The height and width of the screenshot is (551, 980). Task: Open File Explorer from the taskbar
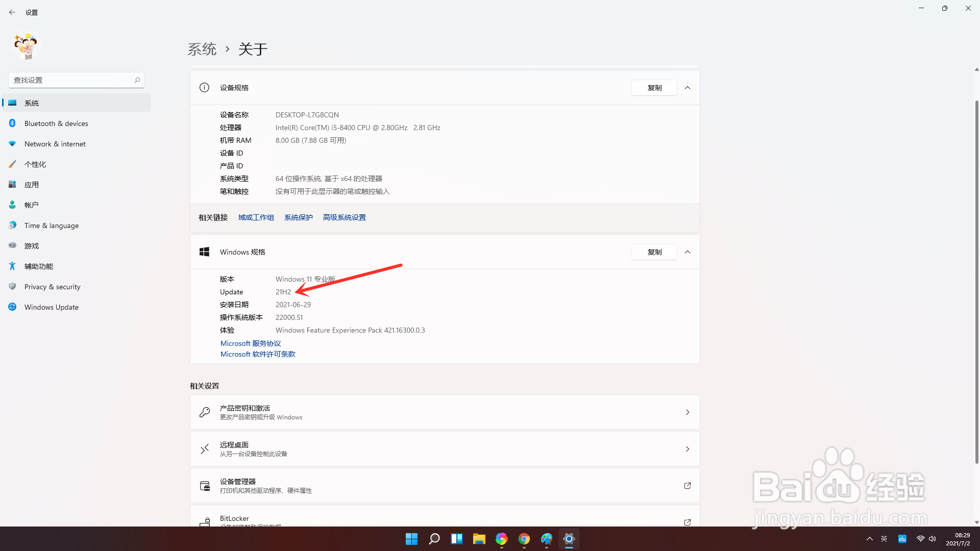pos(479,539)
